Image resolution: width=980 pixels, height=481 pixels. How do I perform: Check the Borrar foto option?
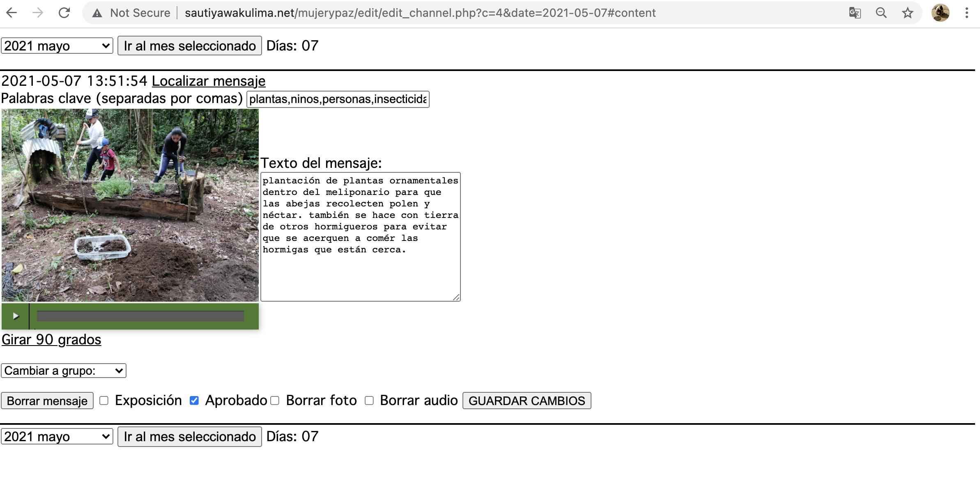274,400
